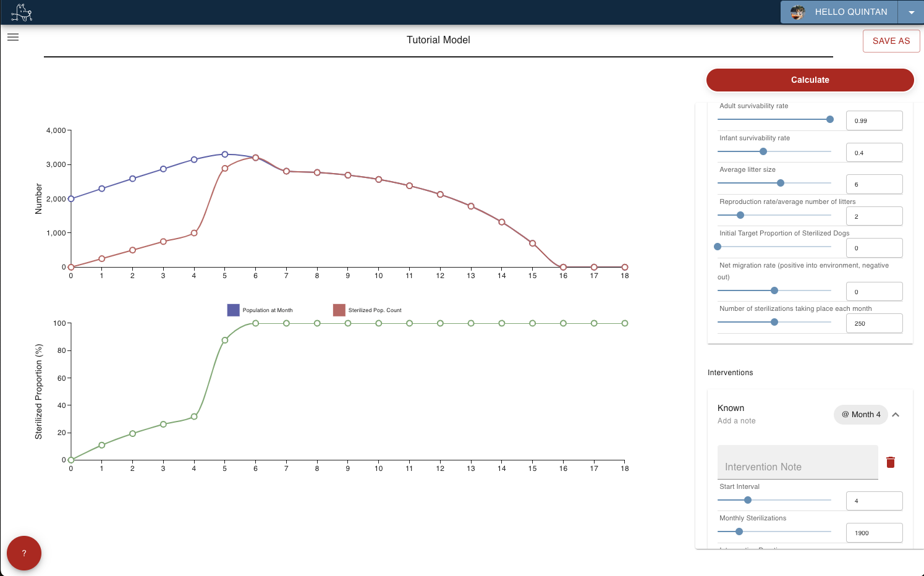Click the dog logo icon

click(22, 12)
